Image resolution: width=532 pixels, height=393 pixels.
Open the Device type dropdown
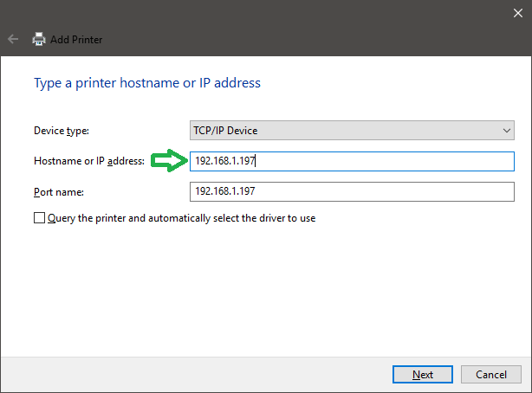(x=351, y=131)
